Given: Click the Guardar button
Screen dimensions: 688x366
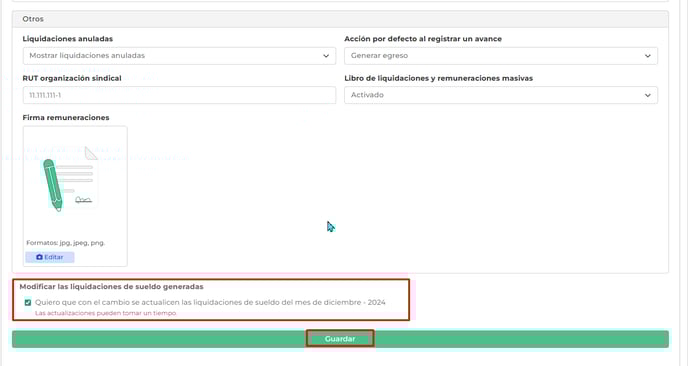Looking at the screenshot, I should (x=340, y=339).
